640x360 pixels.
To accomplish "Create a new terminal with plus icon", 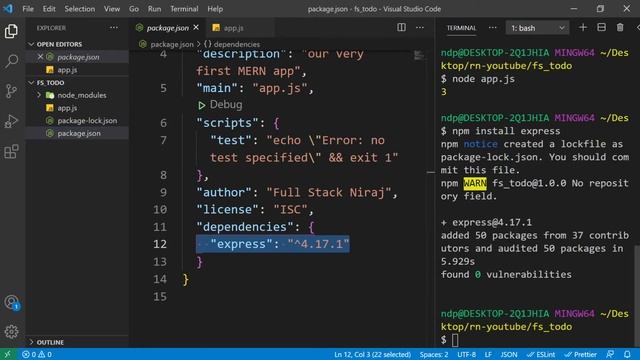I will point(583,27).
